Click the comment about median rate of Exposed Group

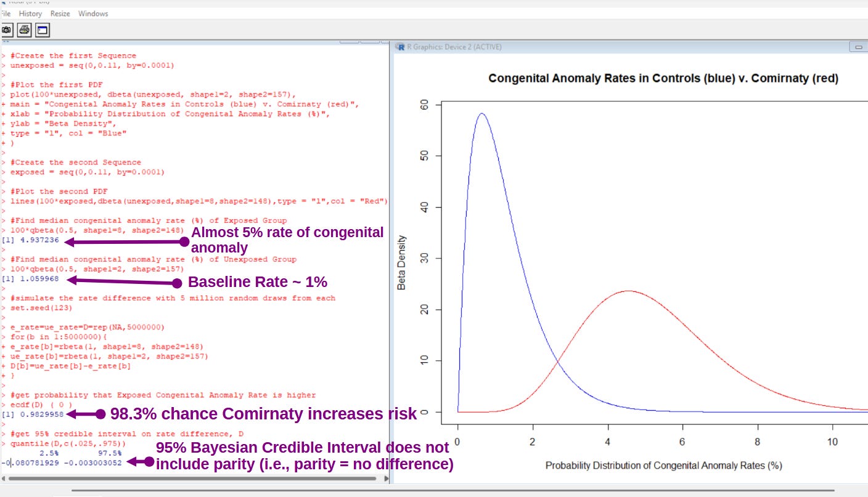(x=149, y=220)
